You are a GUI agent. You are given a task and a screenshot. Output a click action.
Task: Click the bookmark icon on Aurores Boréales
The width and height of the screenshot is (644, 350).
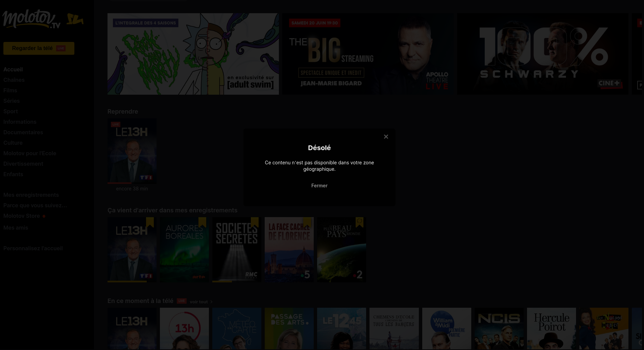(202, 222)
